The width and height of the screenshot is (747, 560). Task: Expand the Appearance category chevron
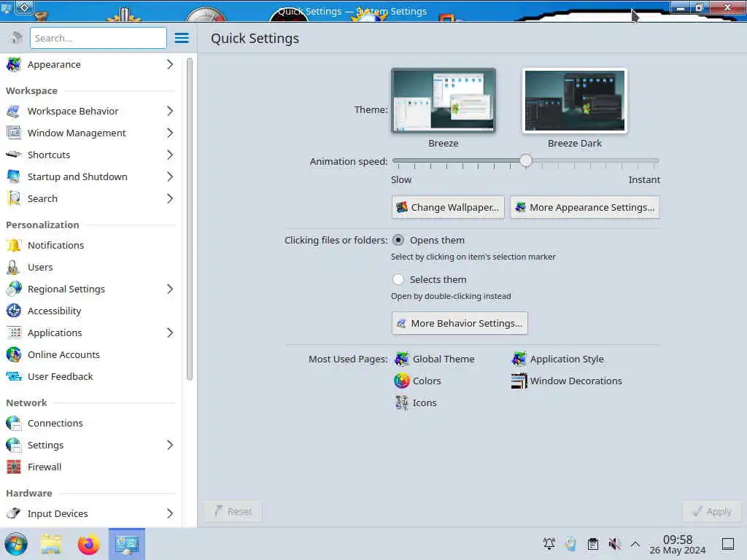click(170, 64)
